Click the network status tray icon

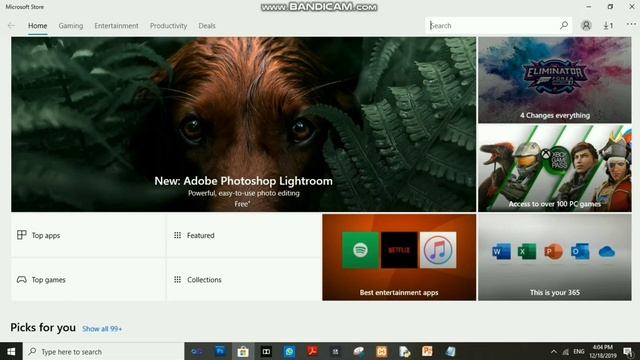(566, 351)
